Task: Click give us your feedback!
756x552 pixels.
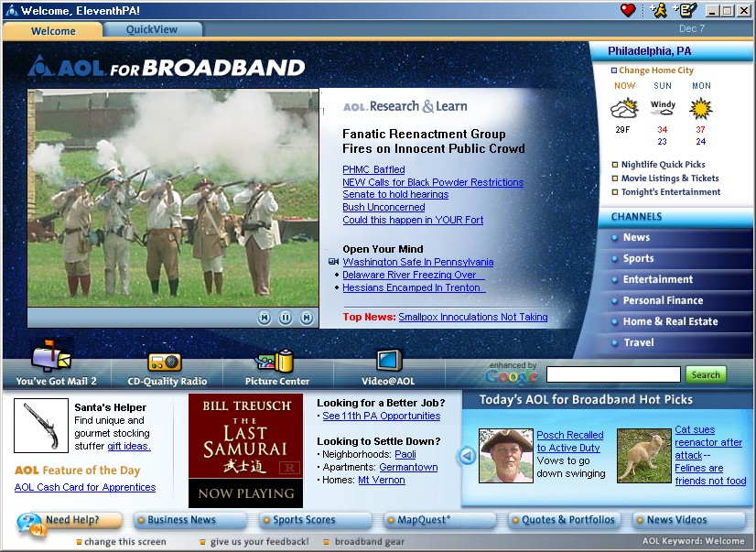Action: tap(259, 542)
